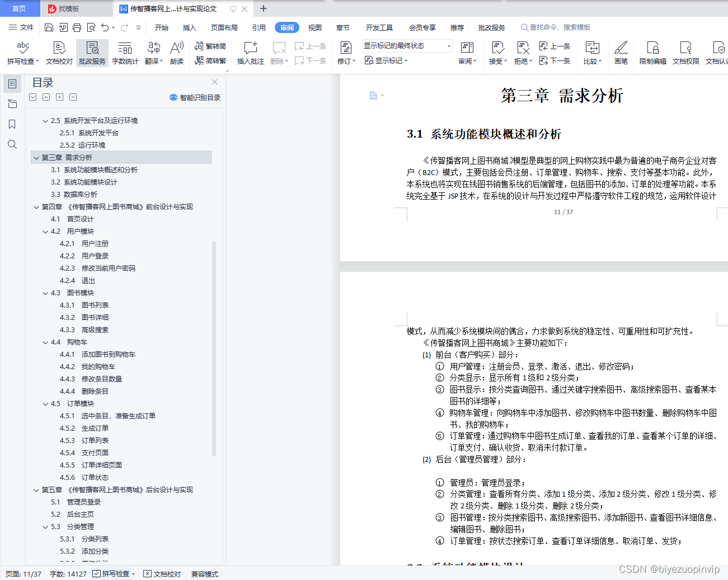Click the 修订 track changes icon
This screenshot has width=728, height=580.
point(346,48)
